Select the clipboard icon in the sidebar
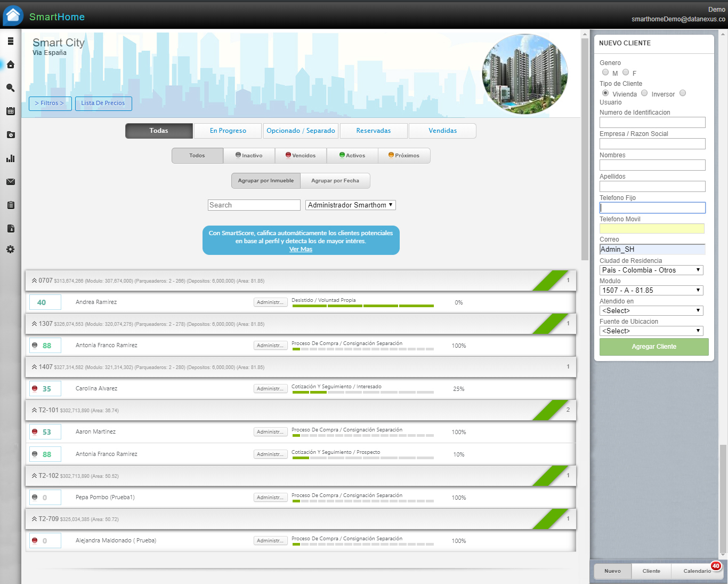 10,205
